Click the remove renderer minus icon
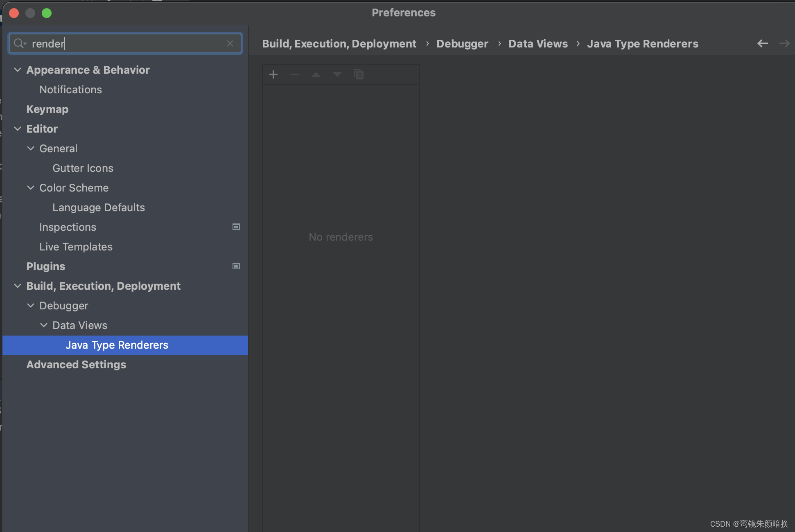 [295, 74]
